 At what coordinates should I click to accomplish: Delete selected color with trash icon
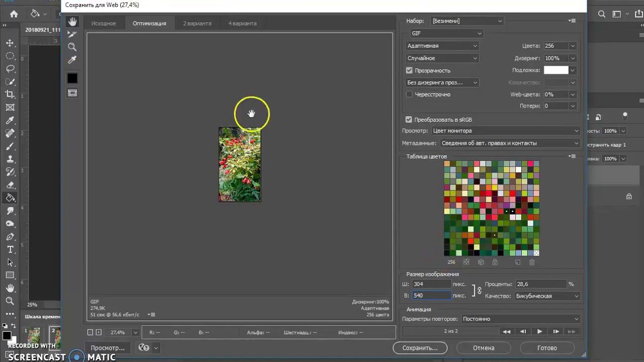(532, 262)
